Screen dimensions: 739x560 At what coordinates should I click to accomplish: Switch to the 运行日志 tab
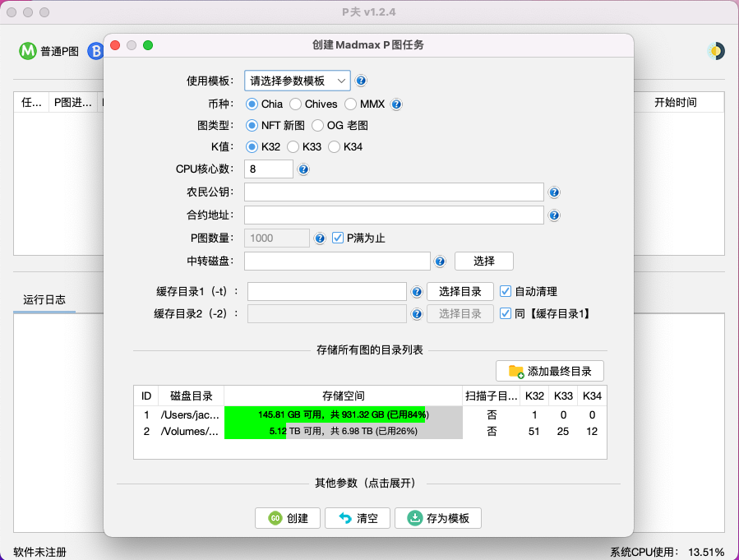point(44,299)
